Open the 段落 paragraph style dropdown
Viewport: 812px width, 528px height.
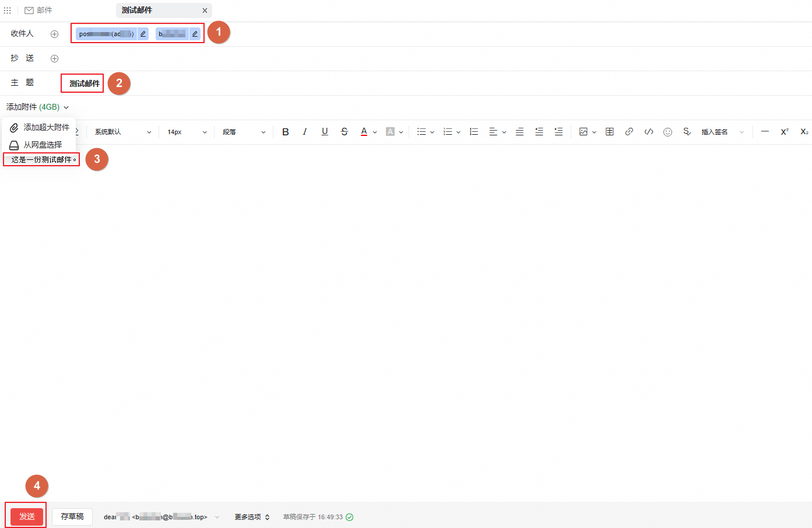(244, 132)
